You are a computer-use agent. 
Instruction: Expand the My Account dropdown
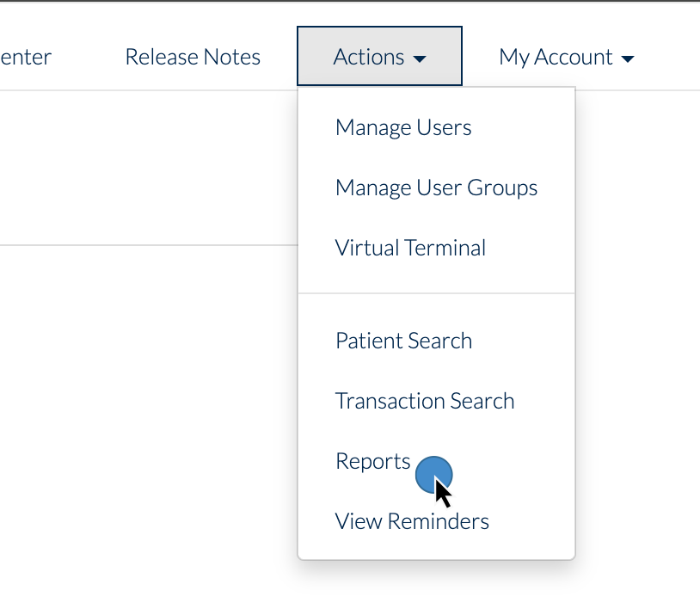coord(566,57)
